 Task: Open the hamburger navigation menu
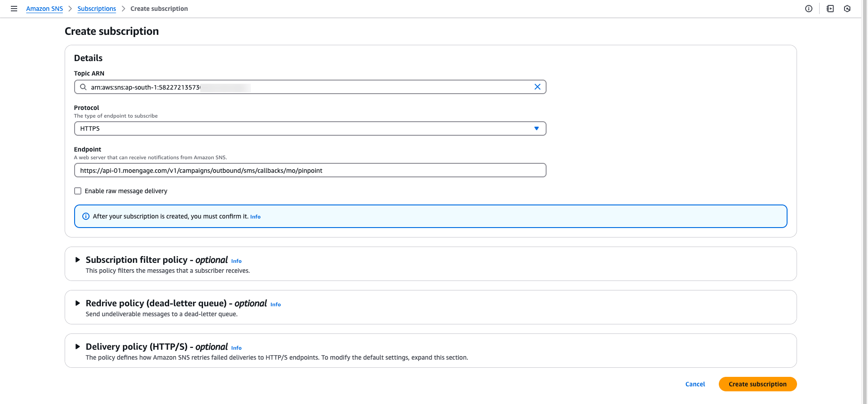click(x=14, y=9)
